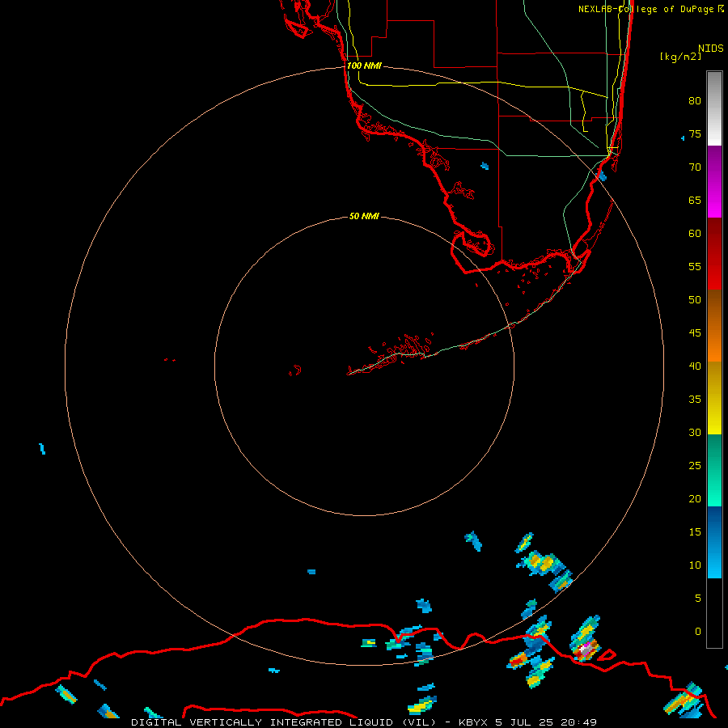Pick the blue segment of the color bar
The width and height of the screenshot is (728, 728).
pyautogui.click(x=714, y=542)
